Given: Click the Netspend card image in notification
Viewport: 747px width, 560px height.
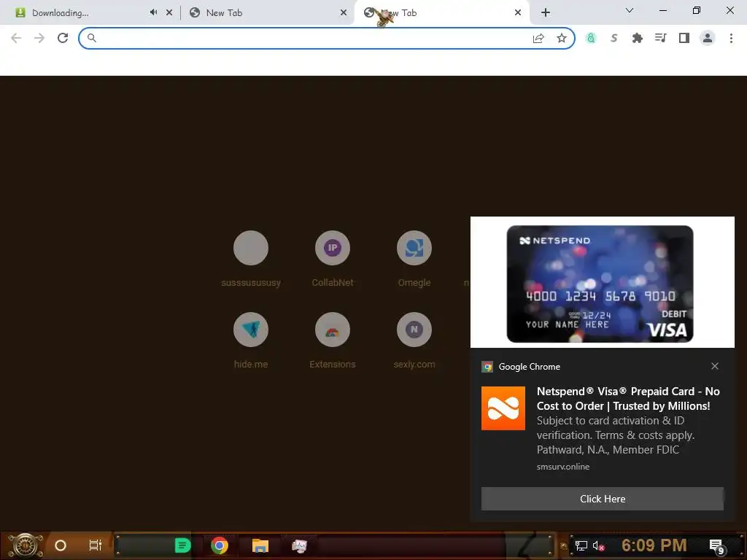Looking at the screenshot, I should [600, 284].
